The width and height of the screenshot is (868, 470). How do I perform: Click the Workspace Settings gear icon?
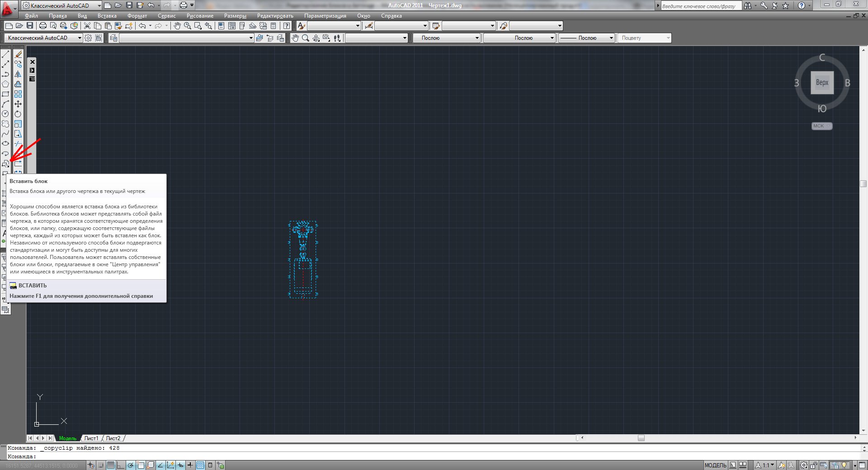point(88,38)
